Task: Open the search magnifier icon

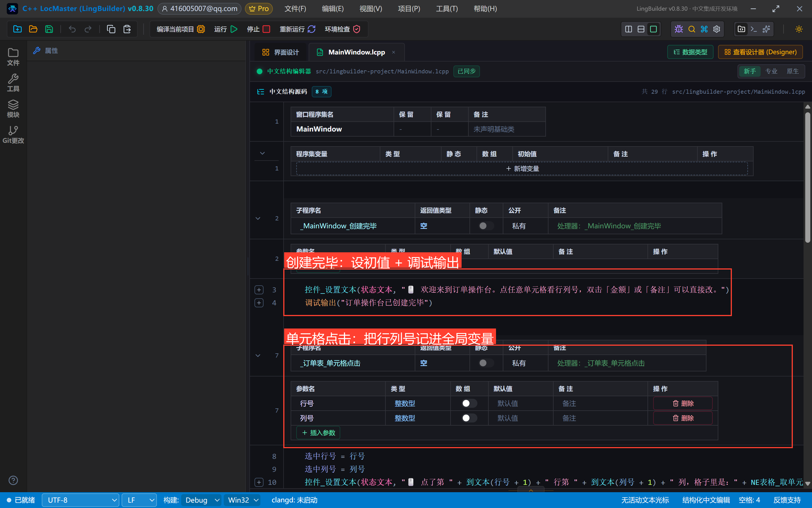Action: [x=692, y=29]
